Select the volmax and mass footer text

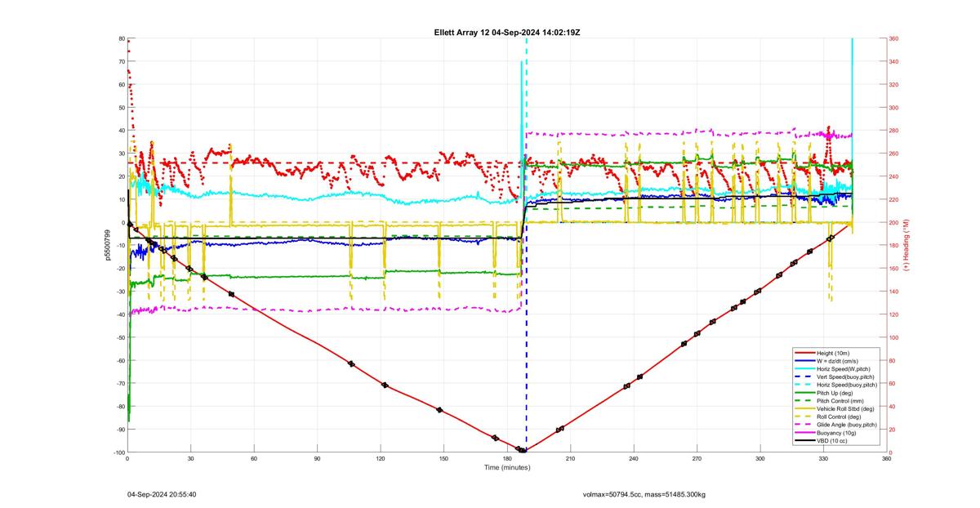coord(644,494)
